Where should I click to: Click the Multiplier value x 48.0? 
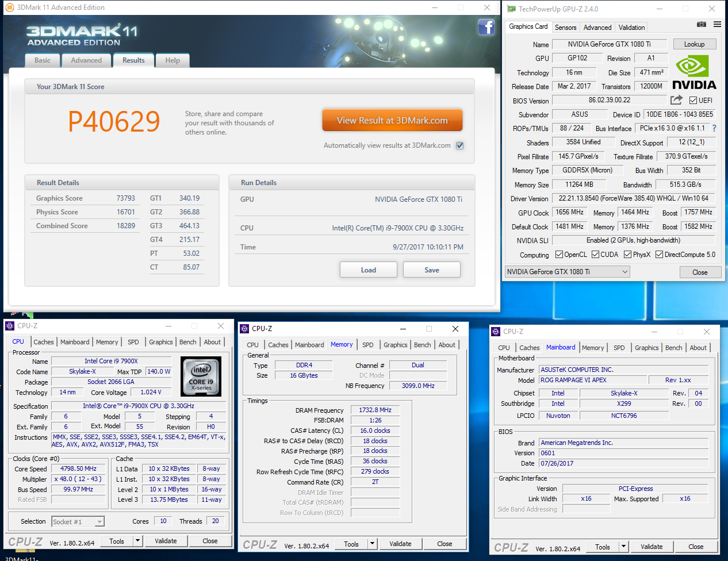(78, 479)
